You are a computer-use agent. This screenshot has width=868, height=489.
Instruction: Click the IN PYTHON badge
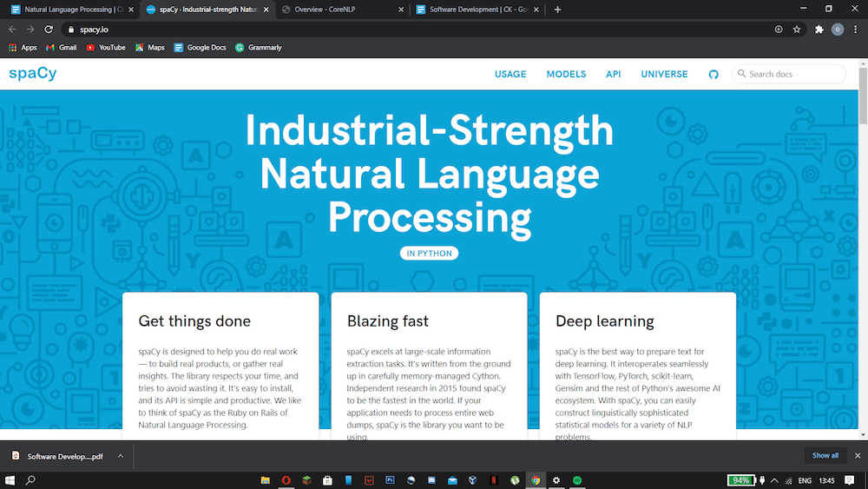(429, 253)
